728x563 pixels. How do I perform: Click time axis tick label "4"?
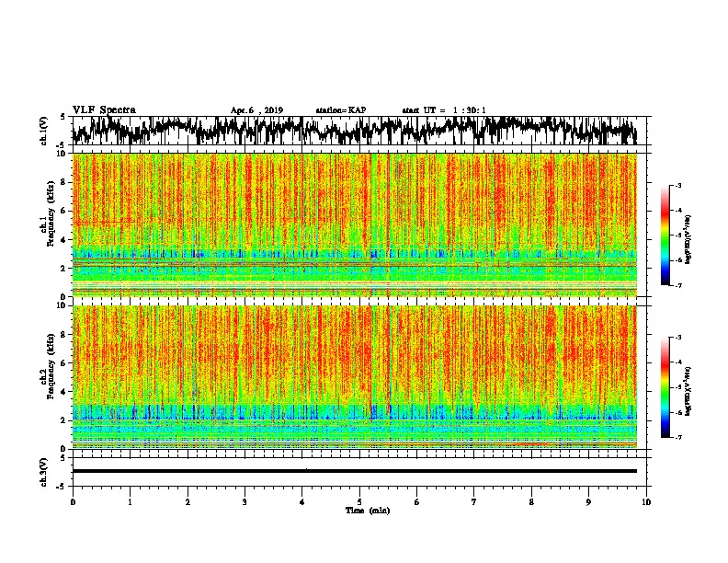[x=302, y=502]
